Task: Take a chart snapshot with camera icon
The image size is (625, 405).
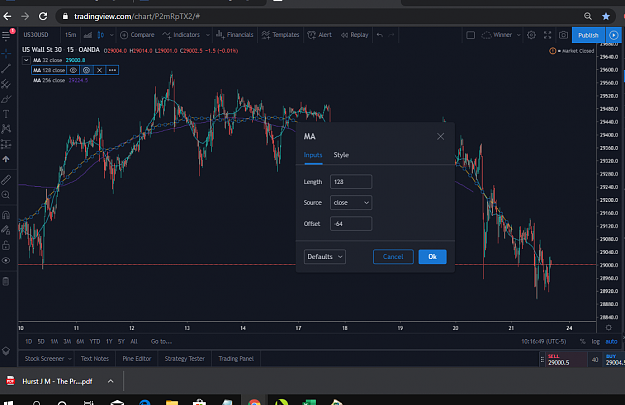Action: (x=563, y=35)
